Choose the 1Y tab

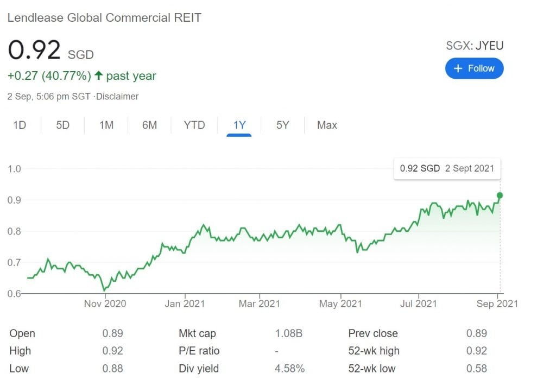239,125
